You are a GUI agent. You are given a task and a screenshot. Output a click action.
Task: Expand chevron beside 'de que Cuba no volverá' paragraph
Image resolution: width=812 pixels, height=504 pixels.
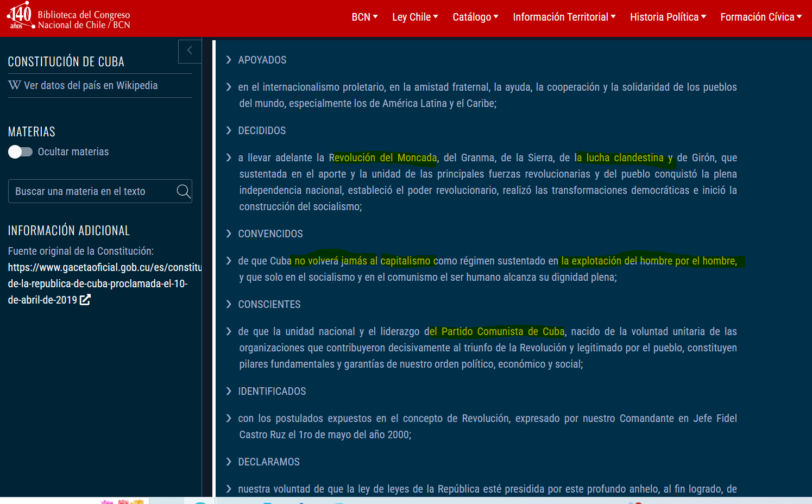tap(229, 261)
